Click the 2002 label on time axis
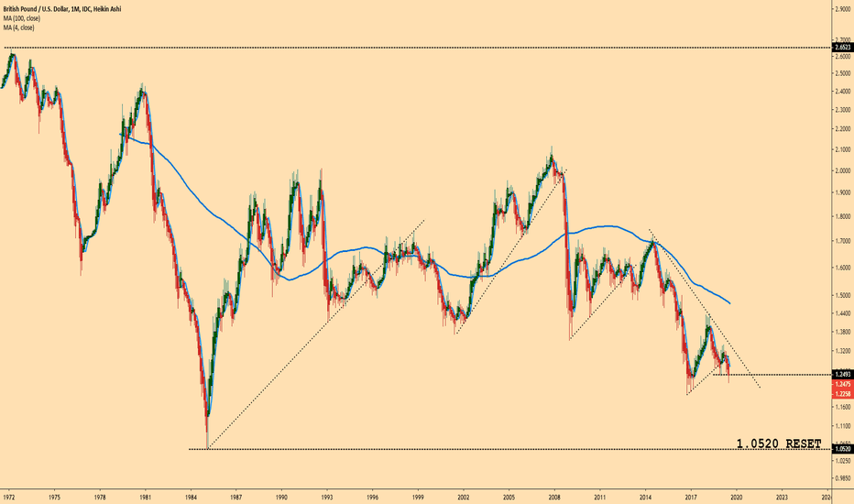854x504 pixels. [464, 497]
